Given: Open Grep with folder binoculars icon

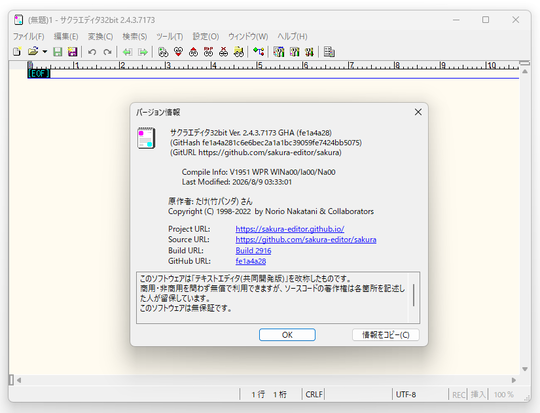Looking at the screenshot, I should click(239, 52).
